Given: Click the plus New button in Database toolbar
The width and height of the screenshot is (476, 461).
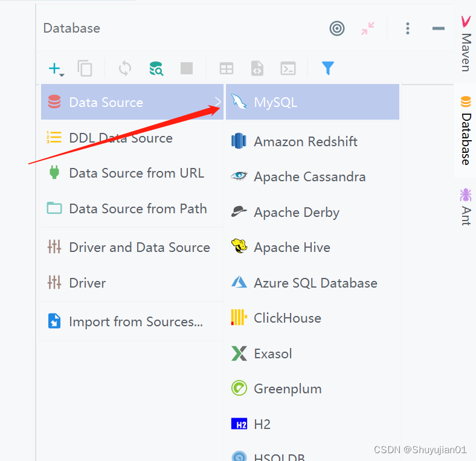Looking at the screenshot, I should (x=56, y=69).
